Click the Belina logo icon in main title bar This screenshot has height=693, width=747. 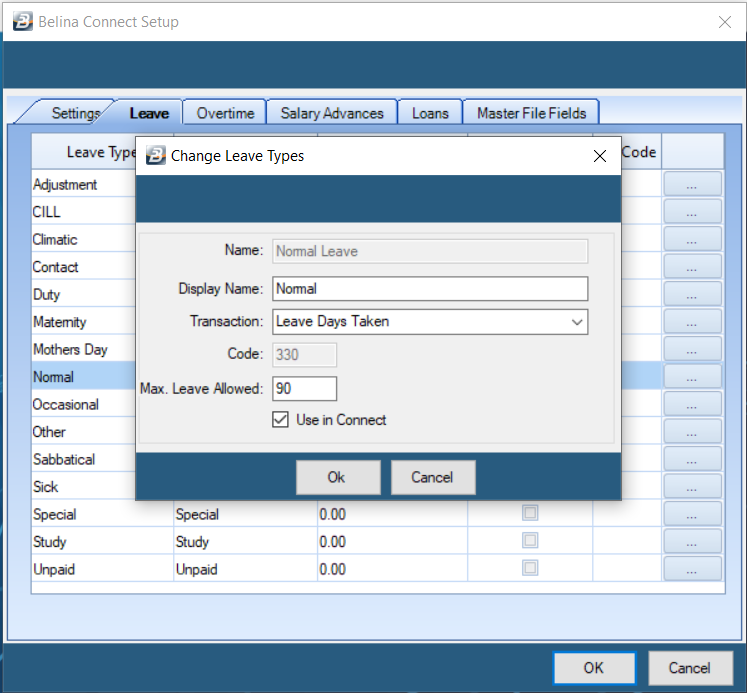click(x=22, y=21)
